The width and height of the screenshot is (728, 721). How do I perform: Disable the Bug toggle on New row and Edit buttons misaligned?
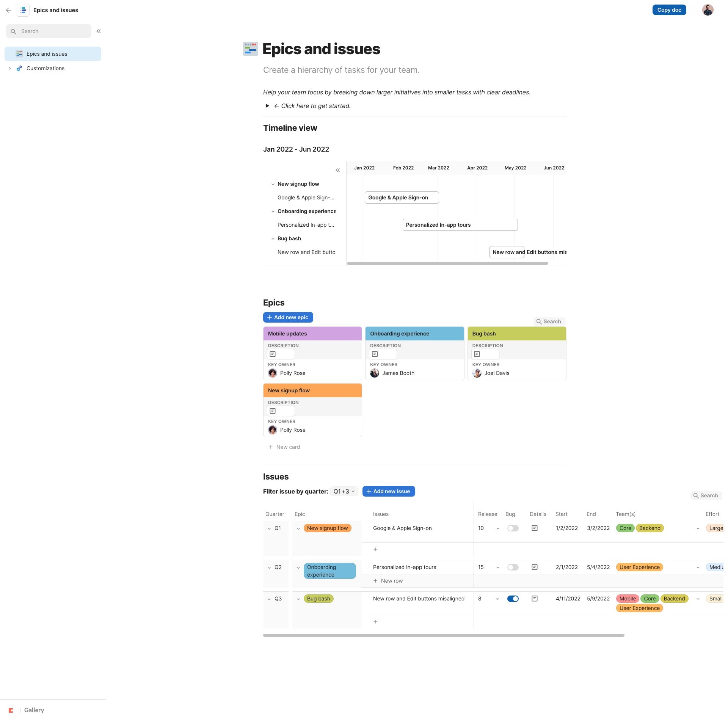[513, 599]
